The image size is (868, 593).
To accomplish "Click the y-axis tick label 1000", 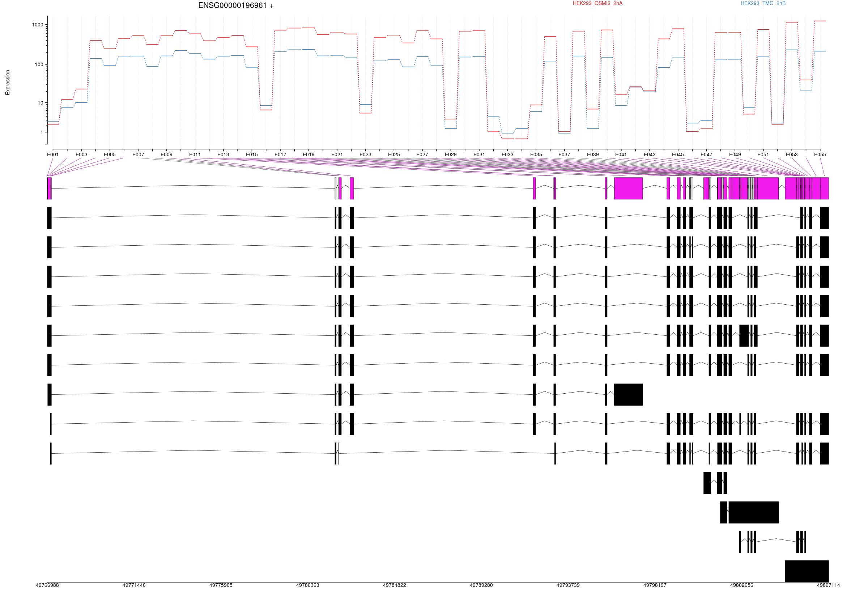I will 38,25.
